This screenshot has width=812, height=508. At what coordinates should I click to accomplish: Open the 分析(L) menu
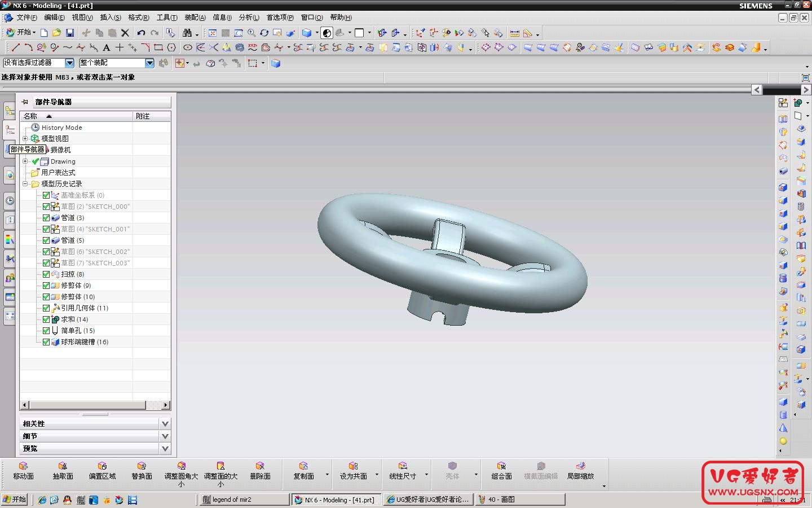(x=249, y=17)
